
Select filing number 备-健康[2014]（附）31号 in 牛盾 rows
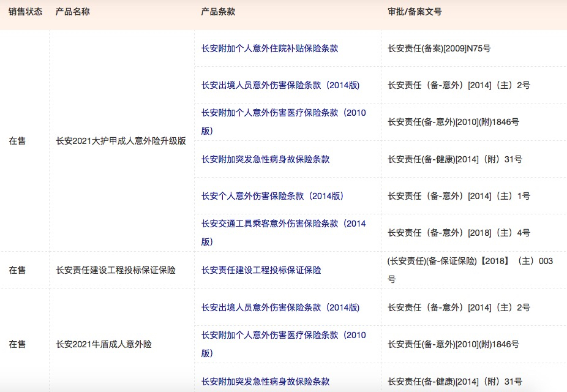pyautogui.click(x=455, y=382)
